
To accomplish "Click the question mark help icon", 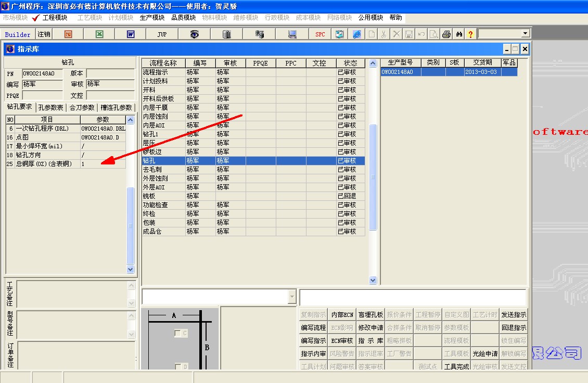I will (470, 34).
